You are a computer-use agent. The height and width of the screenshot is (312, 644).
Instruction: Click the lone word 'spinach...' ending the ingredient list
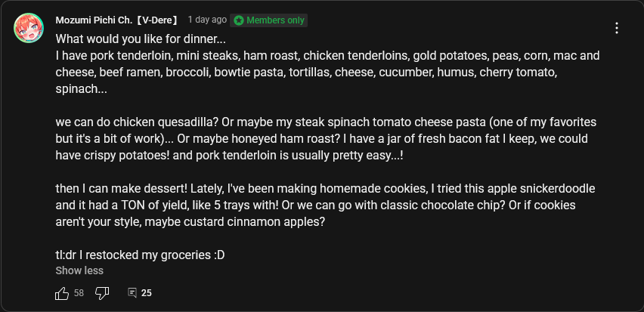click(81, 89)
